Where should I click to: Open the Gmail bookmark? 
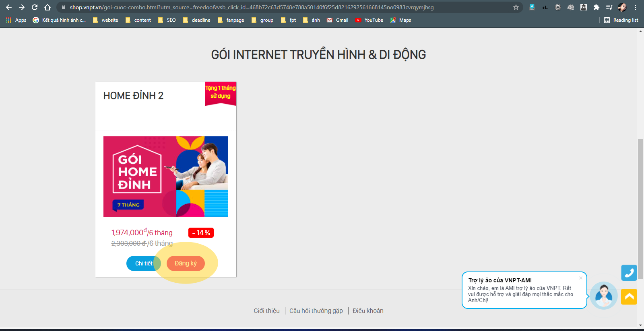pyautogui.click(x=338, y=20)
